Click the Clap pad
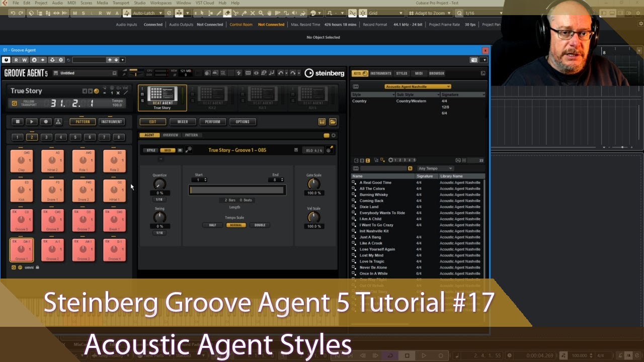The width and height of the screenshot is (644, 362). click(22, 161)
